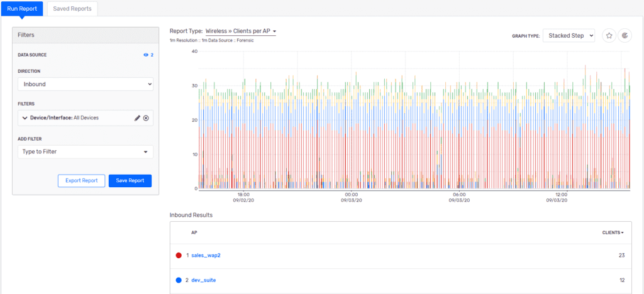Click the Save Report button

click(130, 181)
